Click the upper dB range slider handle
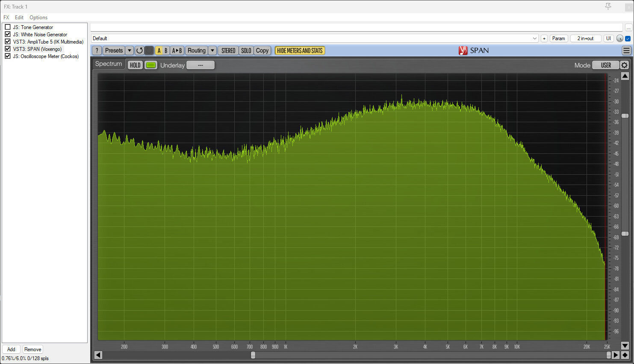This screenshot has height=364, width=634. 625,116
